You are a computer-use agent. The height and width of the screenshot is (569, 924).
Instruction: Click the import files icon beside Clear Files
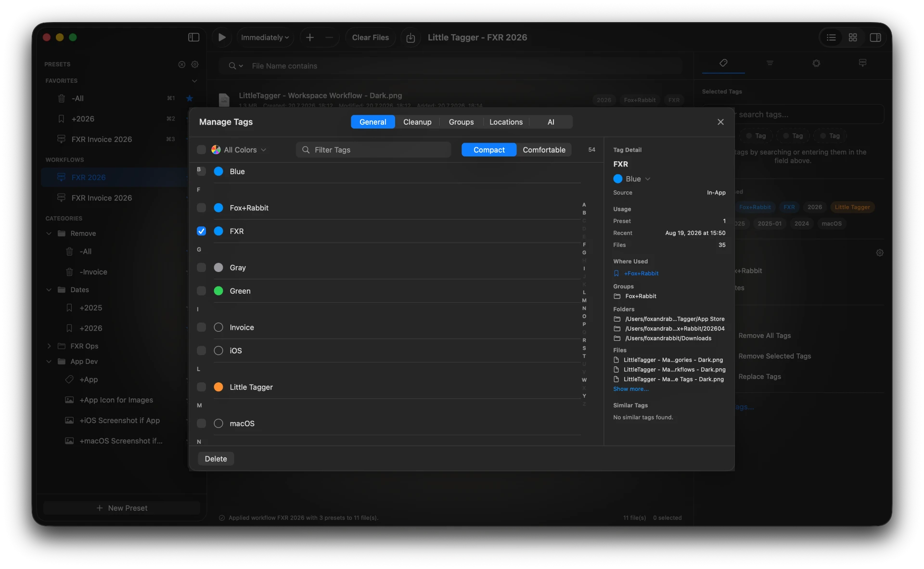411,37
